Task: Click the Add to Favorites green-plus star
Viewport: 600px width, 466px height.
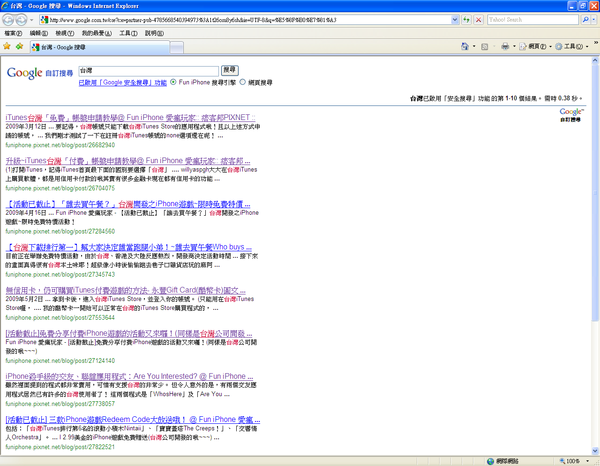Action: tap(19, 46)
